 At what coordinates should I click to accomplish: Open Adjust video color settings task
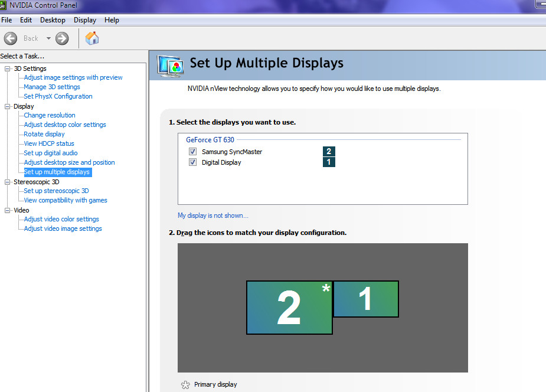point(61,219)
